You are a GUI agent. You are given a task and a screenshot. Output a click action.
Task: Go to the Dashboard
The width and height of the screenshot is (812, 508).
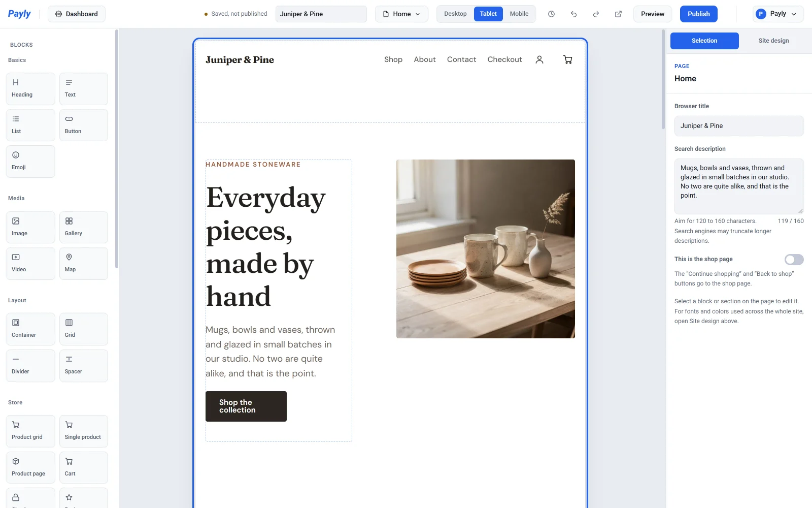[77, 14]
